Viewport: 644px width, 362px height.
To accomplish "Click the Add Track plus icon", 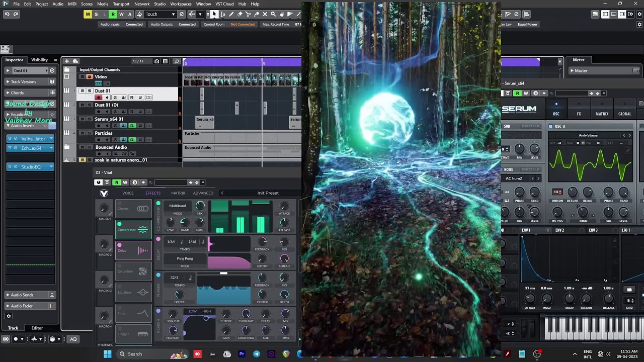I will pos(67,61).
